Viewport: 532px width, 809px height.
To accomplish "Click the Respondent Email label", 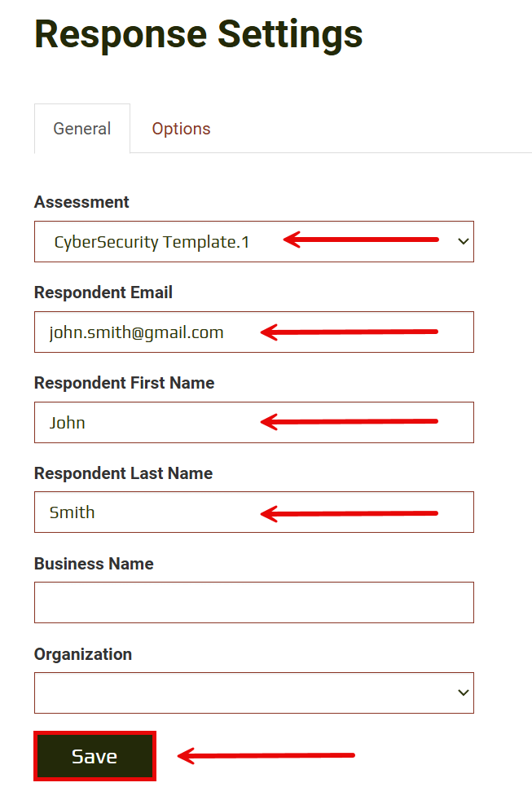I will pos(103,292).
